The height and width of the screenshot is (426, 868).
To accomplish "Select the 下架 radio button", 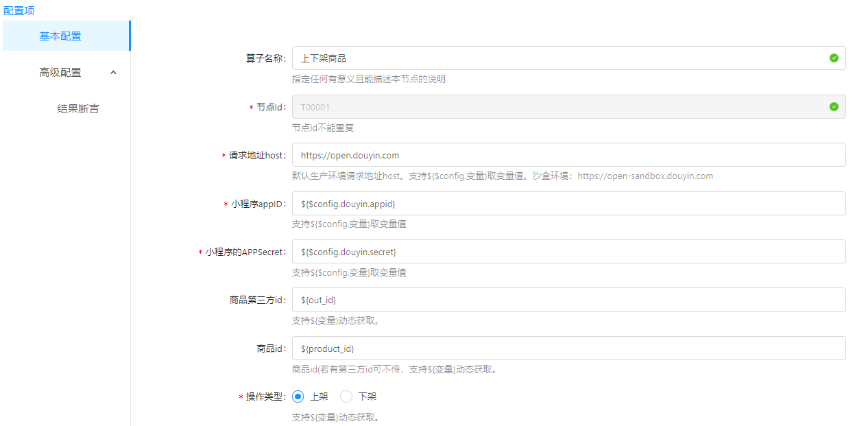I will [x=346, y=397].
